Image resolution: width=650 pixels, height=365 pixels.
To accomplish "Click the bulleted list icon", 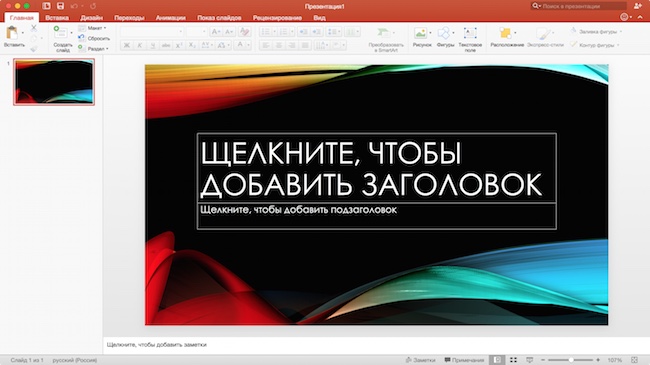I will click(265, 32).
